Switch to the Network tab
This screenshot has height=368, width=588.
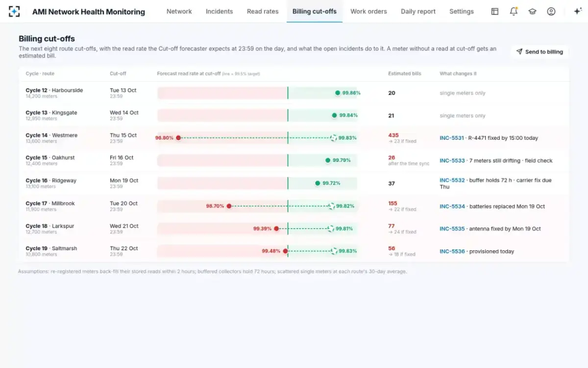pyautogui.click(x=179, y=11)
